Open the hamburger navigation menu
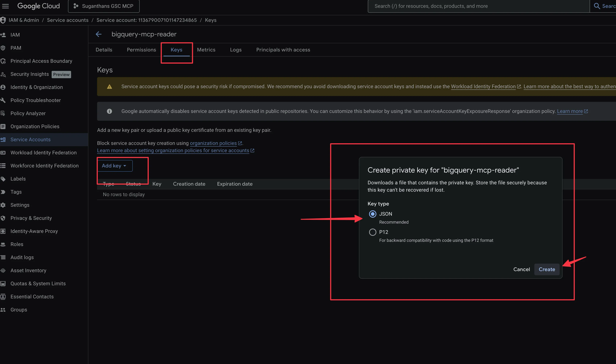 coord(5,6)
